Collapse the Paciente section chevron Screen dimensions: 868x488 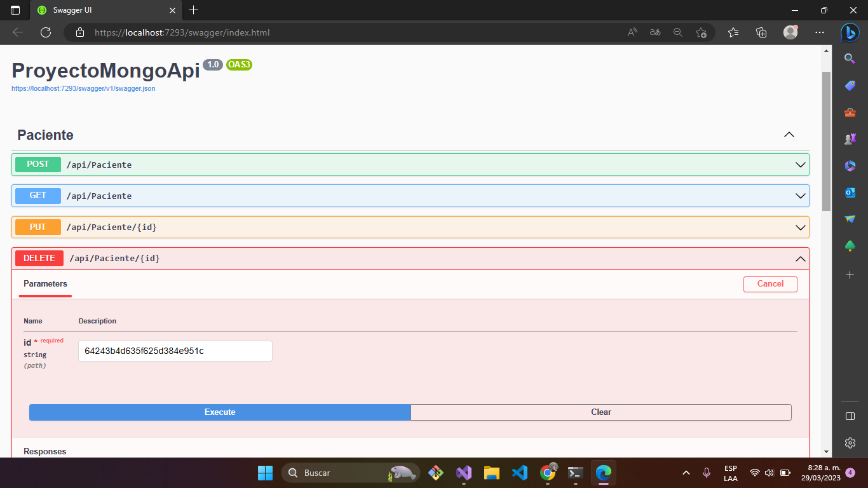[x=789, y=135]
